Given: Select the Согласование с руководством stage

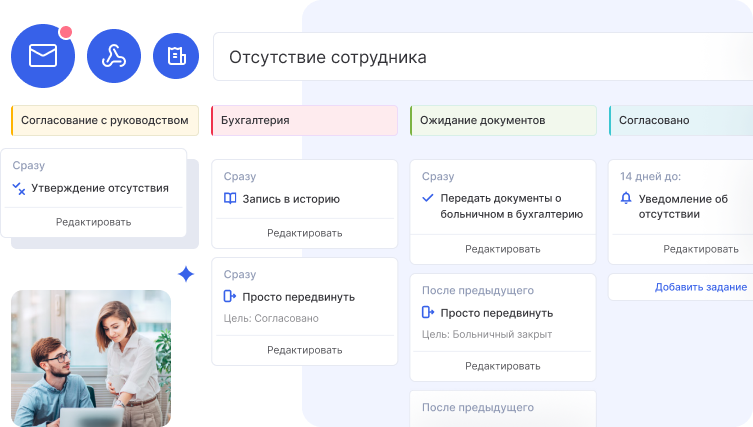Looking at the screenshot, I should pos(104,120).
